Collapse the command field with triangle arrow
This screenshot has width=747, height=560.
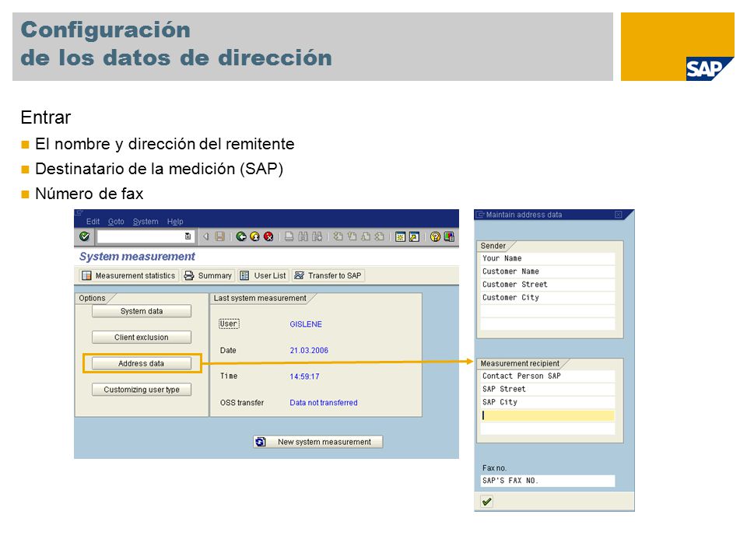coord(206,236)
